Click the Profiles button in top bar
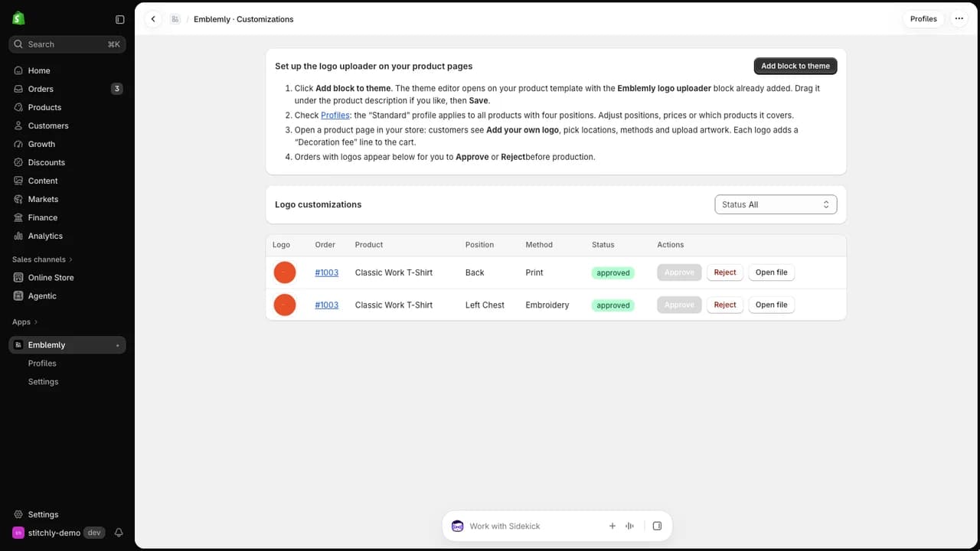This screenshot has height=551, width=980. coord(923,19)
